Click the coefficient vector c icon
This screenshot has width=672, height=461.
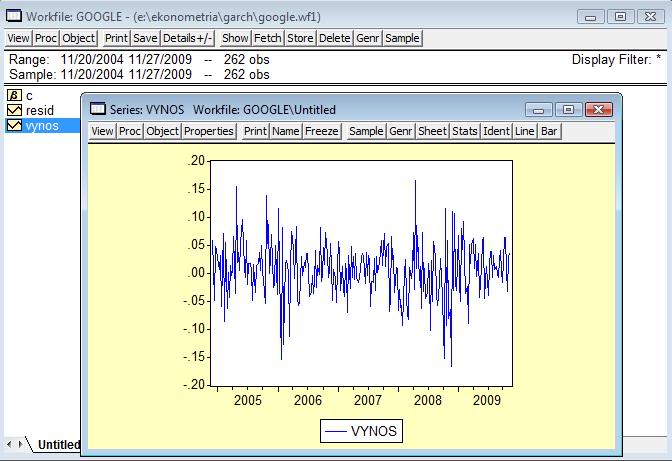[x=14, y=95]
